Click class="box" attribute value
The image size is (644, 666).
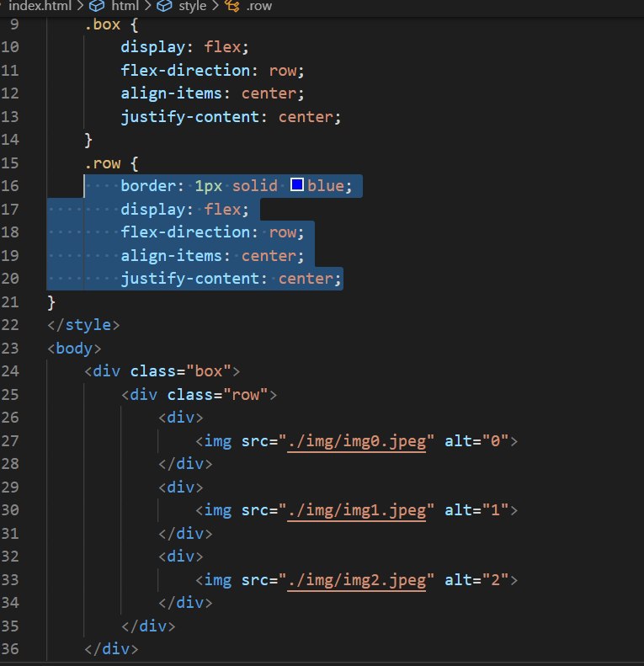coord(208,371)
